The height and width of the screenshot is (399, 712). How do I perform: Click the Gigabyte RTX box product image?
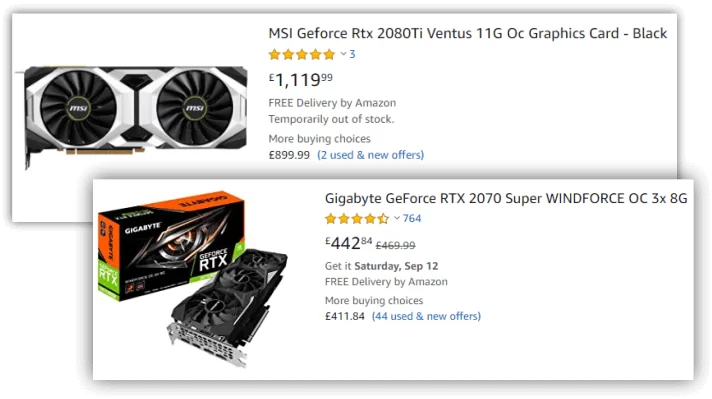[172, 247]
